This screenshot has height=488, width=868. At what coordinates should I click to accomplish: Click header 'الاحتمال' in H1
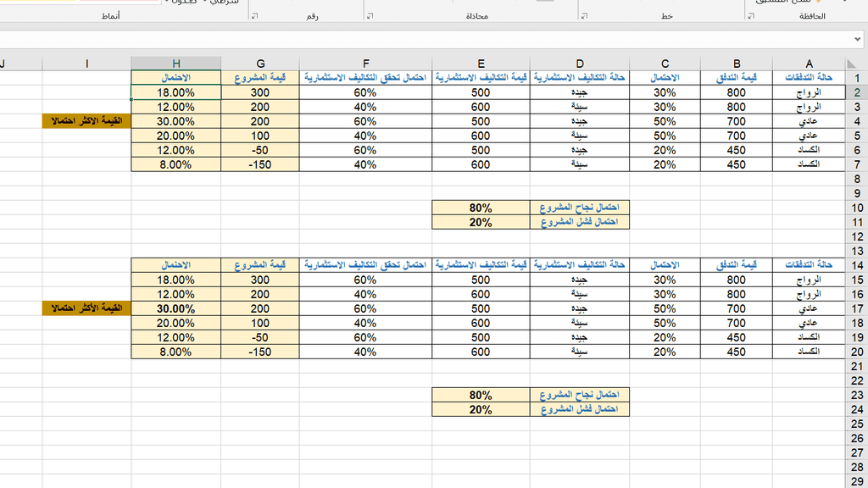pos(176,78)
